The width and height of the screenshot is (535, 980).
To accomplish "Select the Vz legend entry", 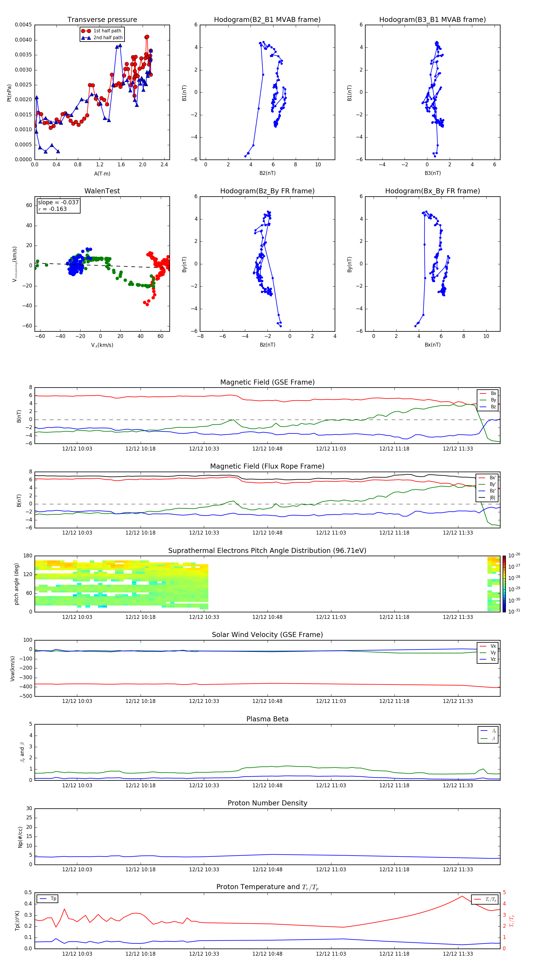I will [488, 659].
